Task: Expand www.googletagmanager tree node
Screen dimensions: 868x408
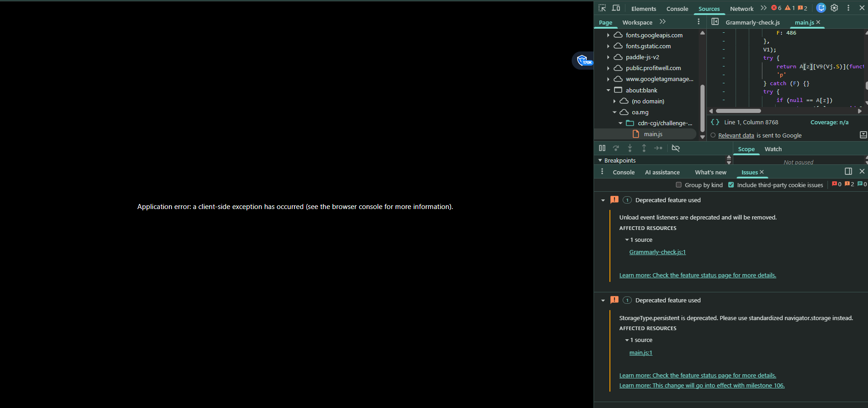Action: [x=608, y=79]
